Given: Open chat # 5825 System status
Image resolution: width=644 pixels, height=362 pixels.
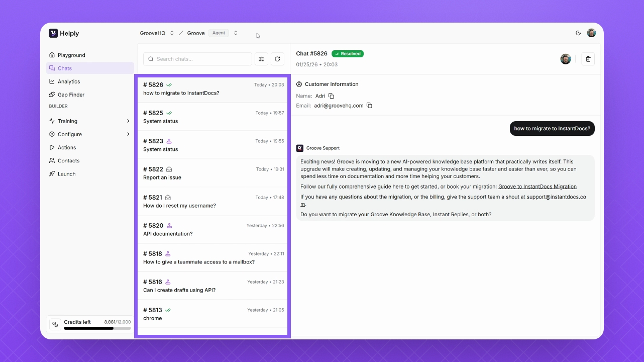Looking at the screenshot, I should 212,117.
